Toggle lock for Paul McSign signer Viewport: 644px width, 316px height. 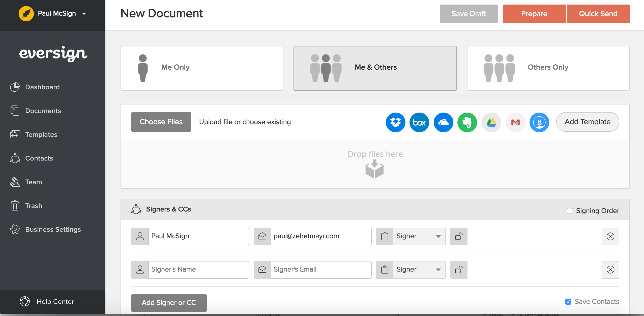(x=459, y=236)
